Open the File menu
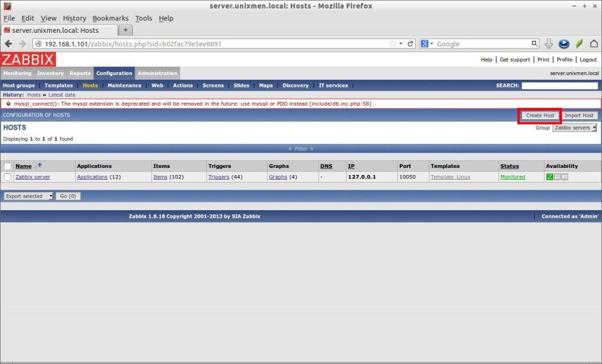This screenshot has width=602, height=364. pos(9,18)
